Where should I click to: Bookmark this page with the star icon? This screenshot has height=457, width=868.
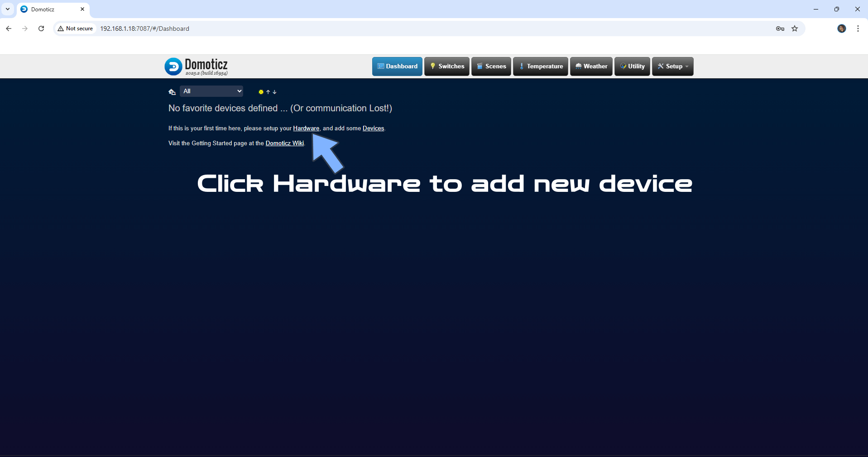point(795,29)
